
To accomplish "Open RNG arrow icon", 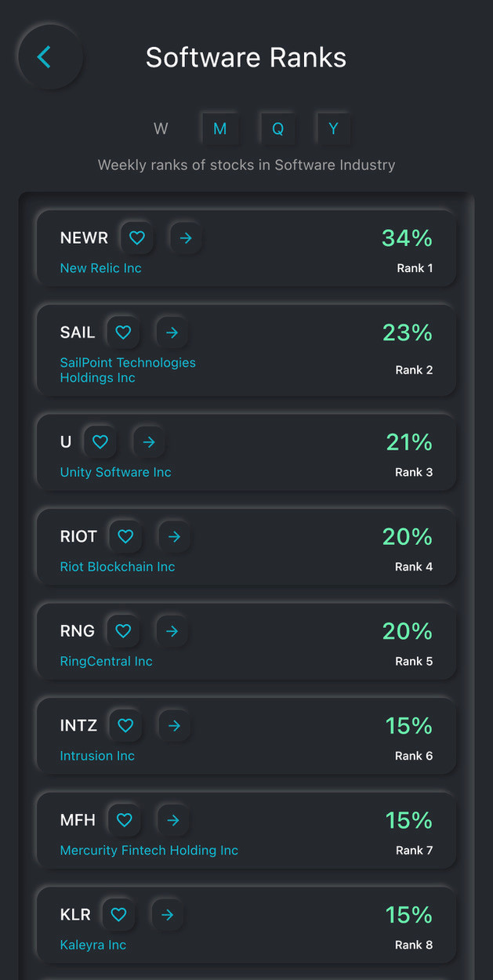I will [x=172, y=631].
